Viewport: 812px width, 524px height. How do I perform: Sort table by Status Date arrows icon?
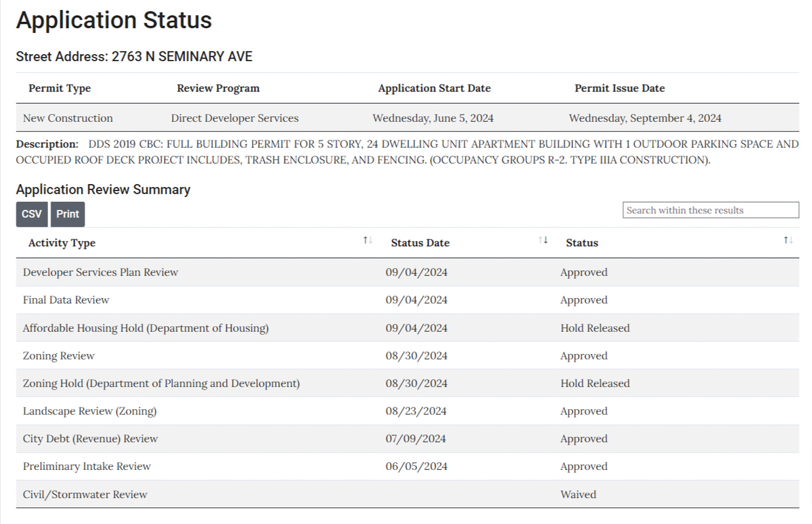pyautogui.click(x=543, y=240)
